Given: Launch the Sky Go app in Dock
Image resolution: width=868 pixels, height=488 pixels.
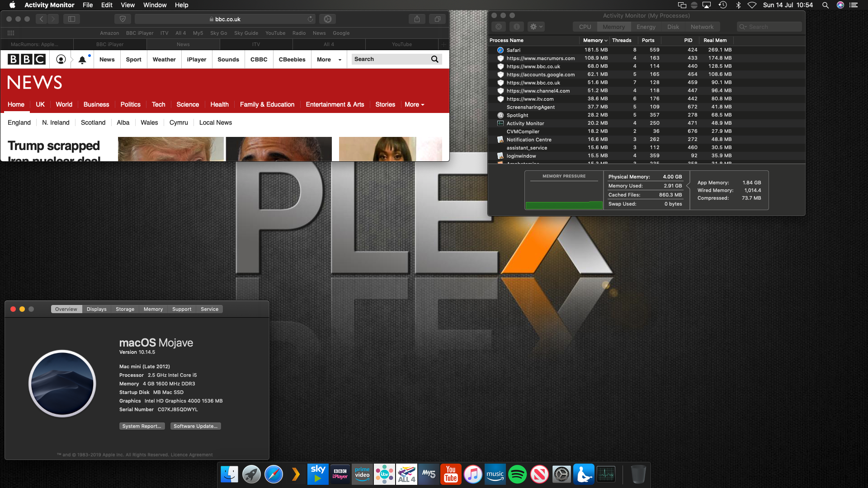Looking at the screenshot, I should 318,474.
